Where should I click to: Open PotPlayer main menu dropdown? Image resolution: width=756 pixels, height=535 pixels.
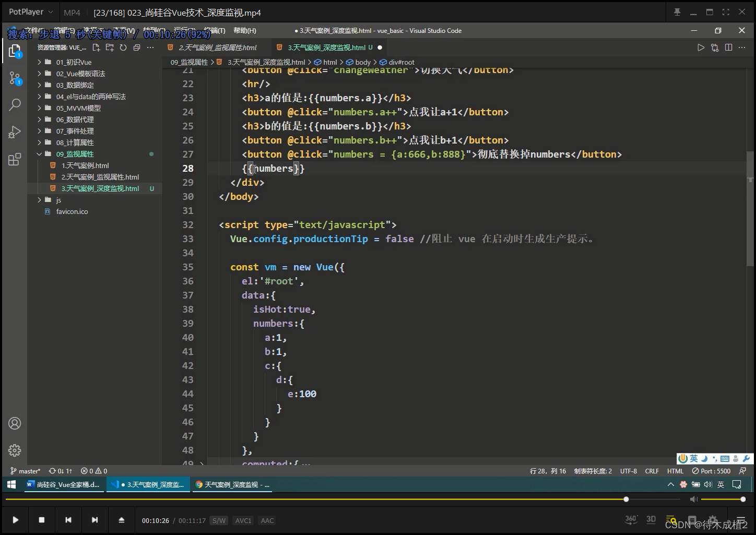tap(31, 11)
